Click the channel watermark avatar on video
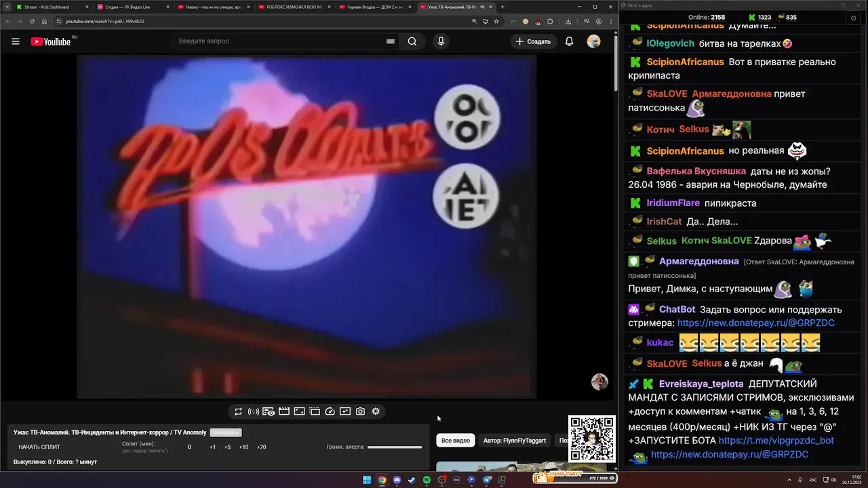Image resolution: width=868 pixels, height=488 pixels. tap(599, 382)
